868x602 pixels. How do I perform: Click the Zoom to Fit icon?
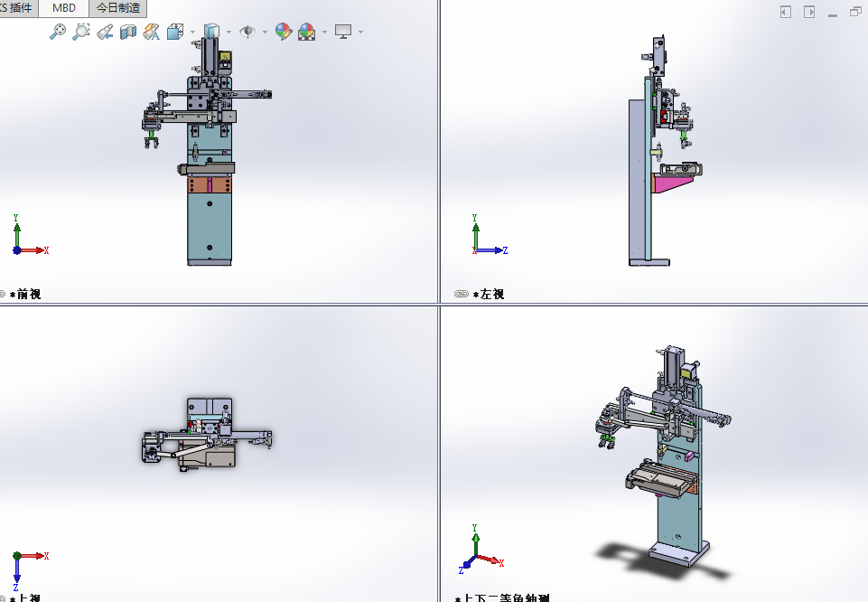[58, 32]
